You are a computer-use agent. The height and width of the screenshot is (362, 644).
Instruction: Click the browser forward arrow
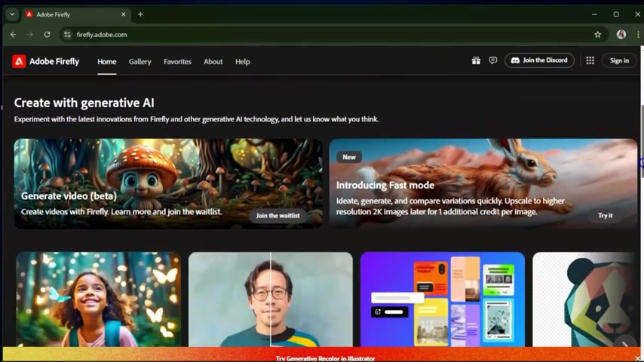[x=30, y=35]
